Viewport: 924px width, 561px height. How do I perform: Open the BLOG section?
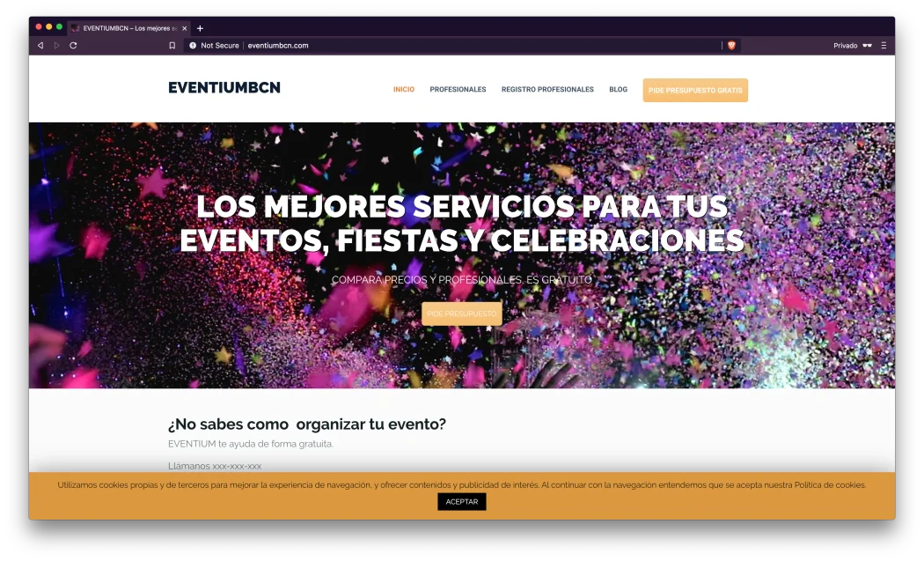pyautogui.click(x=618, y=89)
